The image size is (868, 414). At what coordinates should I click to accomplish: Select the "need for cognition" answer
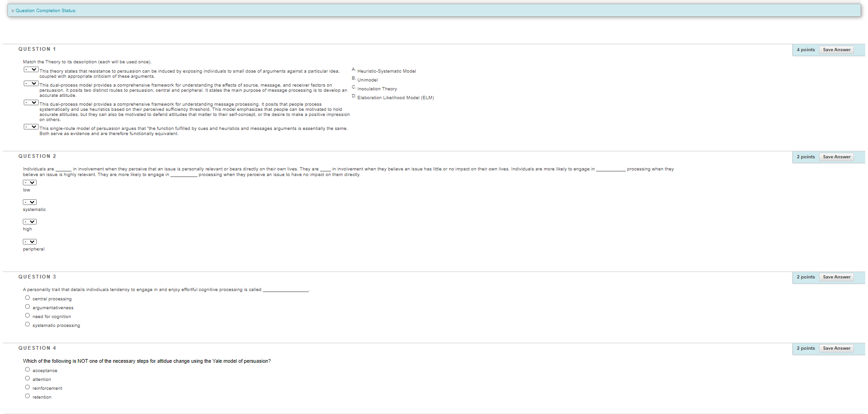click(x=27, y=316)
